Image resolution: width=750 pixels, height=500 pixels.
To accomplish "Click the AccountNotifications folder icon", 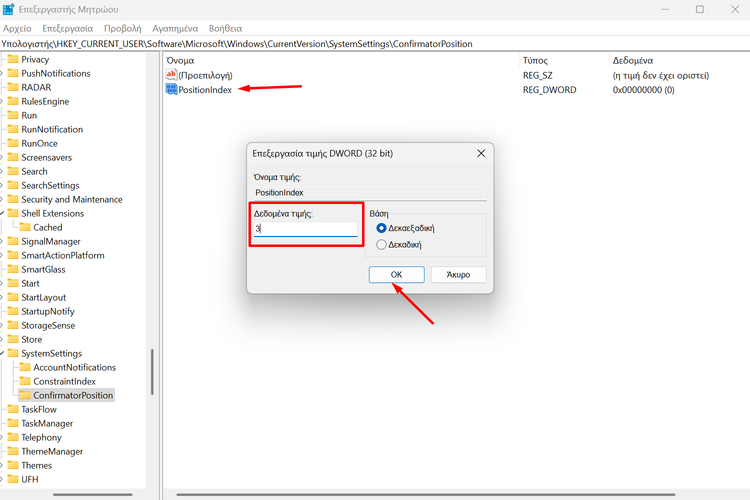I will pyautogui.click(x=25, y=367).
